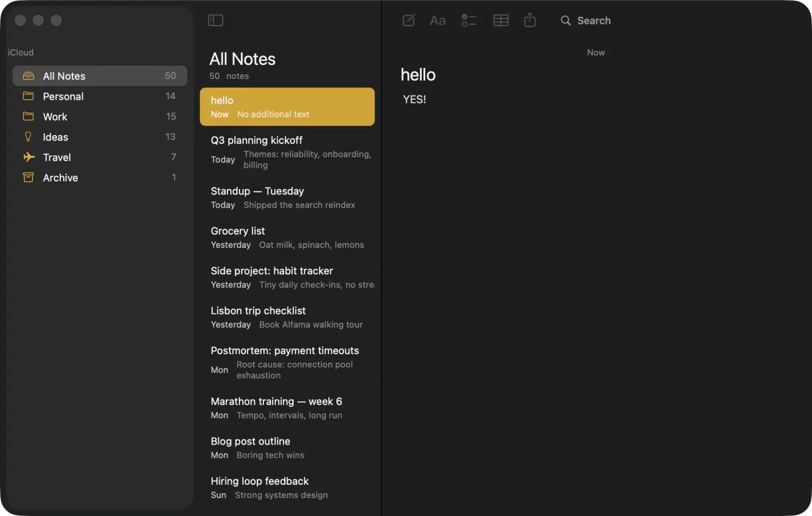The width and height of the screenshot is (812, 516).
Task: Click the 'YES!' body text in editor
Action: [415, 99]
